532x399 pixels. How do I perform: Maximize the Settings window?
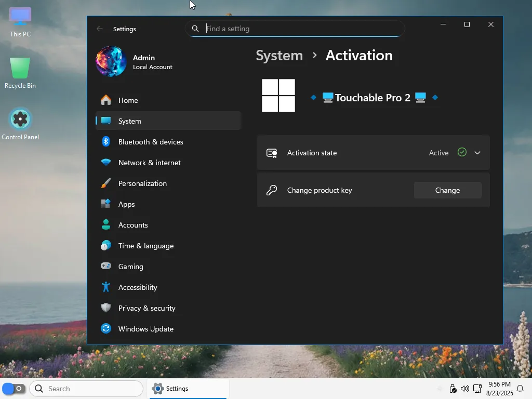467,24
